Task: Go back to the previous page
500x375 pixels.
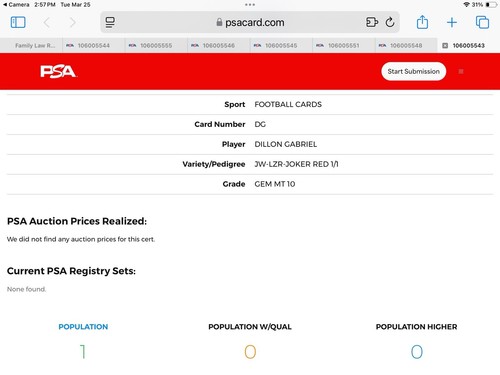Action: click(47, 23)
